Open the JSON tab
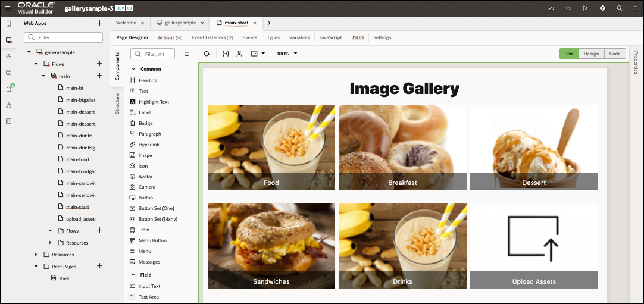Viewport: 644px width, 304px height. point(357,37)
